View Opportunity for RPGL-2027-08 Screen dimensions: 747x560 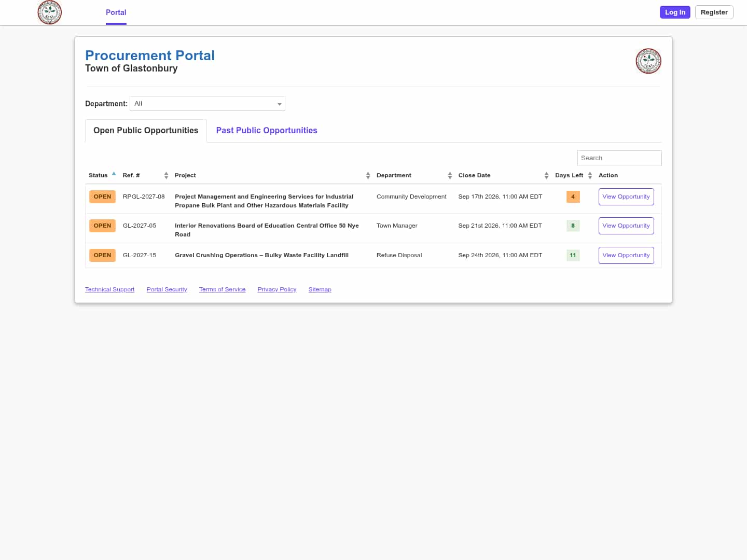pyautogui.click(x=626, y=197)
